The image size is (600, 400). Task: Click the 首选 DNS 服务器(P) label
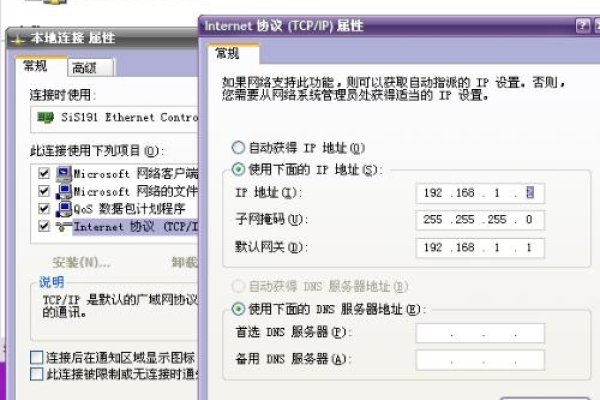pyautogui.click(x=293, y=332)
